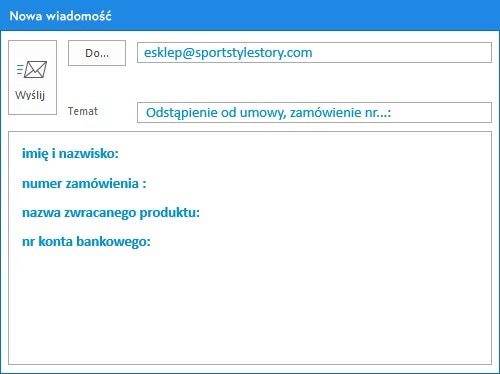The image size is (500, 374).
Task: Click the 'imię i nazwisko:' line
Action: click(70, 154)
